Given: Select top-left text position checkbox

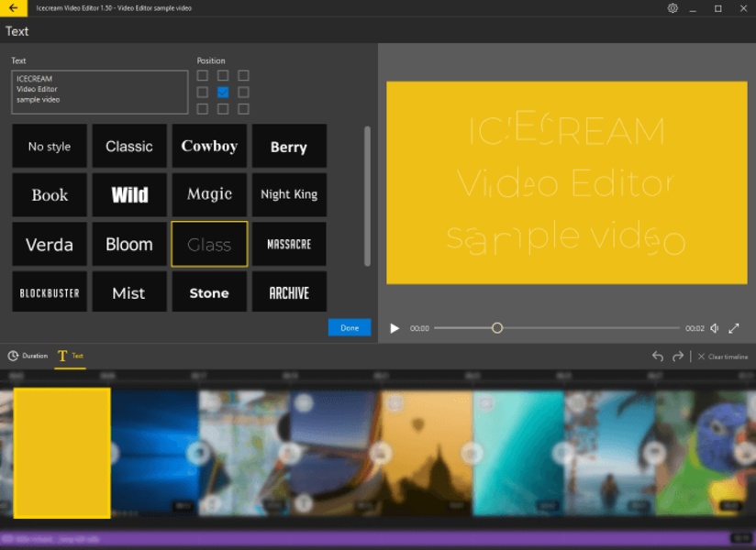Looking at the screenshot, I should 203,76.
